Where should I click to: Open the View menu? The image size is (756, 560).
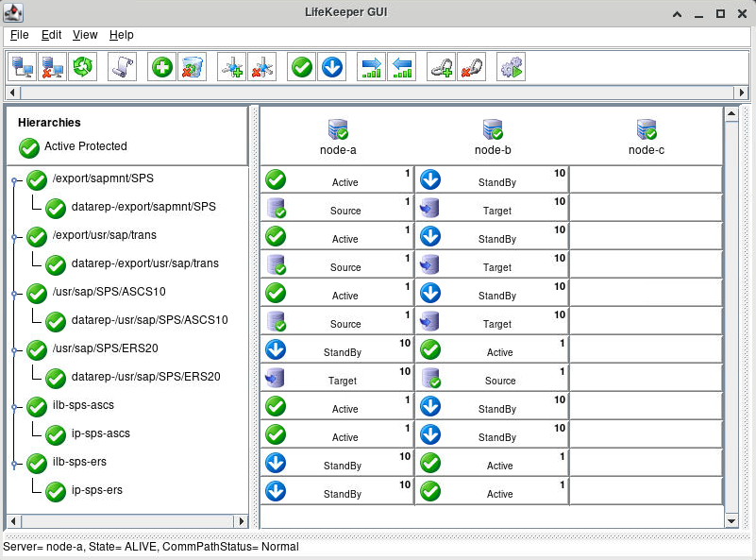click(85, 35)
